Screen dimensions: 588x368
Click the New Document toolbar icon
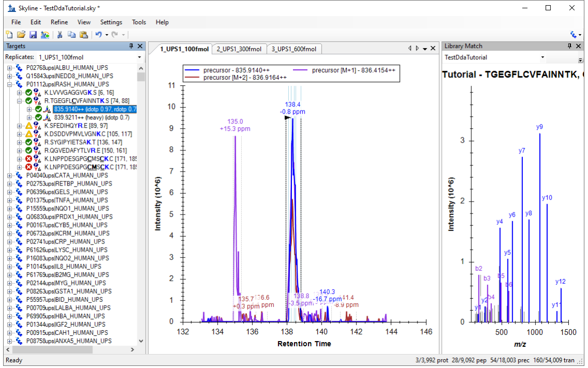(x=9, y=35)
